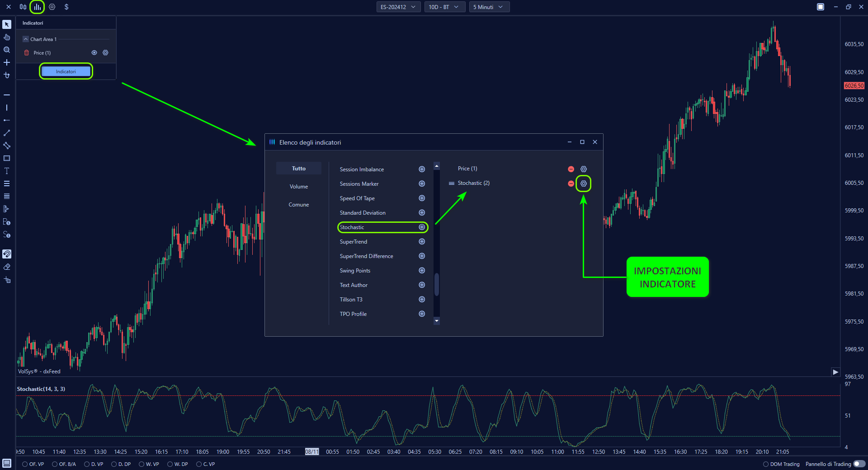Remove Stochastic (2) with the red minus

(571, 183)
